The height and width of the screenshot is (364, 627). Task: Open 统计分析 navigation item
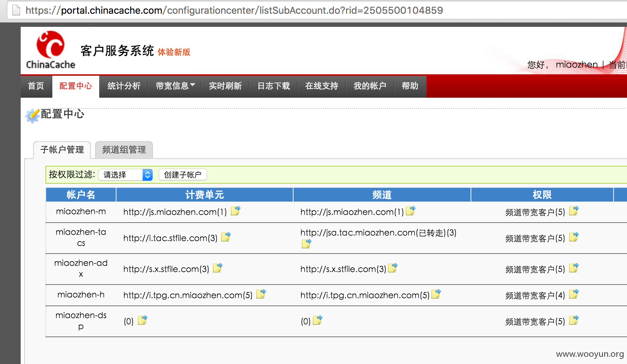point(124,86)
